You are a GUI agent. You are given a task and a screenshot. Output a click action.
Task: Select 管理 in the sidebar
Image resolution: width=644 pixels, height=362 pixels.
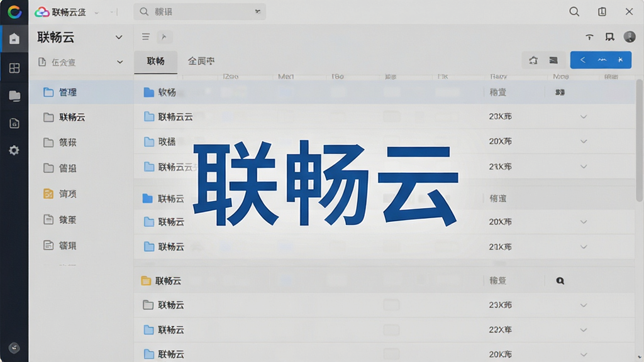(81, 92)
